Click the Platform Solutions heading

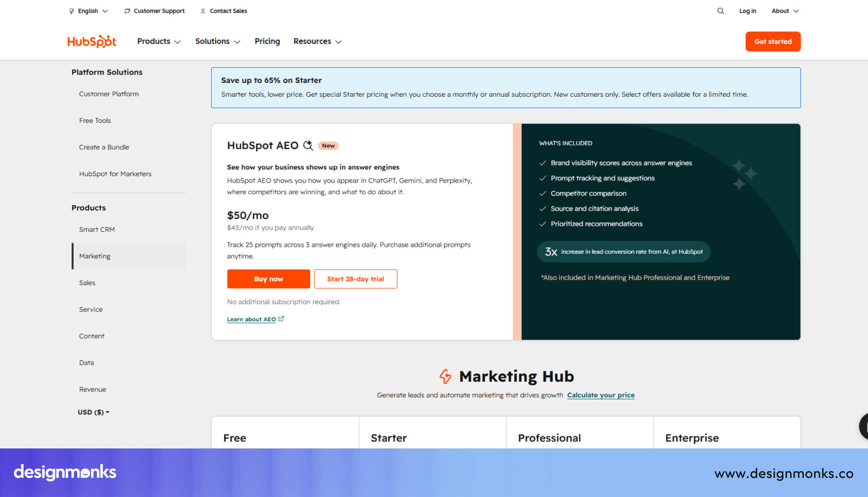coord(107,72)
